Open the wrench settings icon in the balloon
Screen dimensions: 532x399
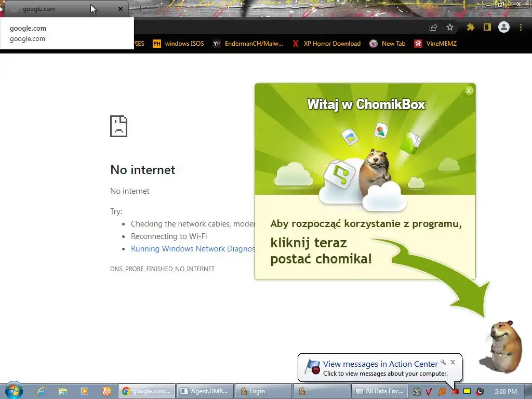443,362
